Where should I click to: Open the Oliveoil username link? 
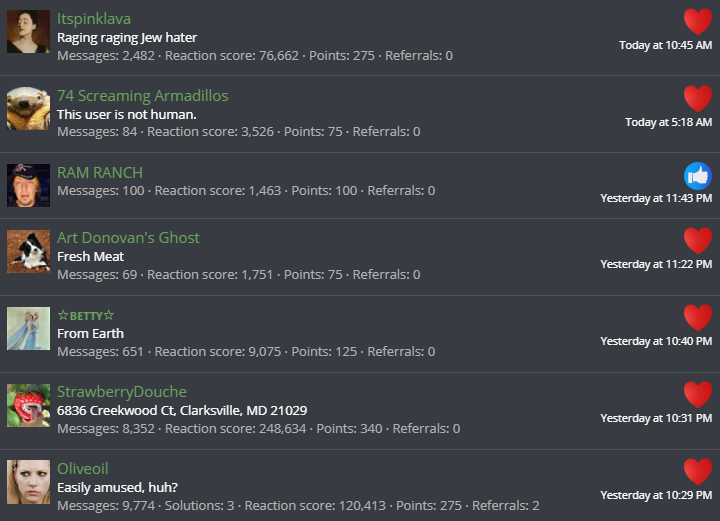[83, 469]
